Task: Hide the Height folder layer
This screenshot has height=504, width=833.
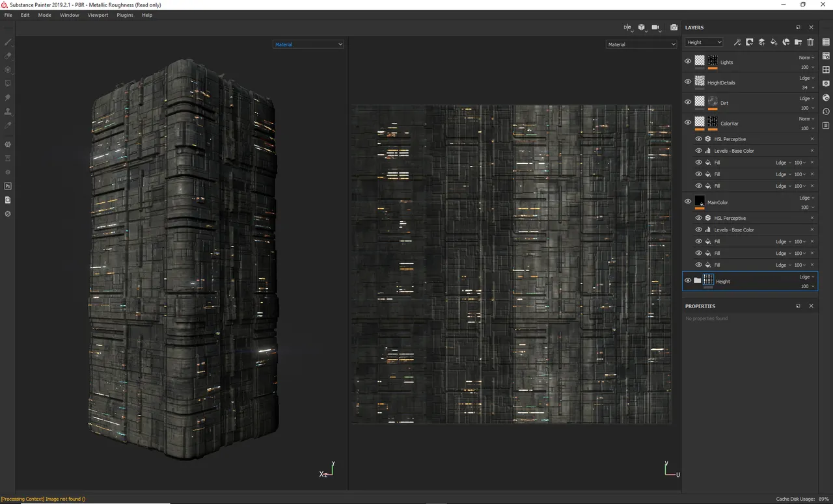Action: tap(688, 280)
